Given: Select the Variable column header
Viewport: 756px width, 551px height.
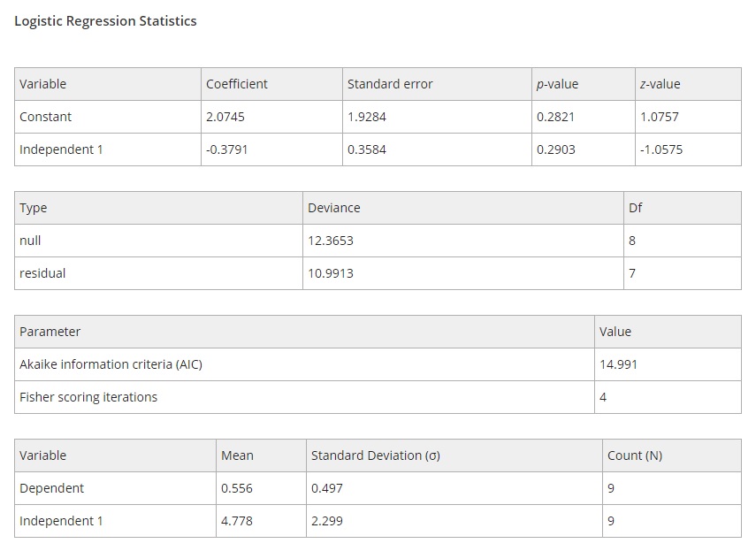Looking at the screenshot, I should pos(41,83).
